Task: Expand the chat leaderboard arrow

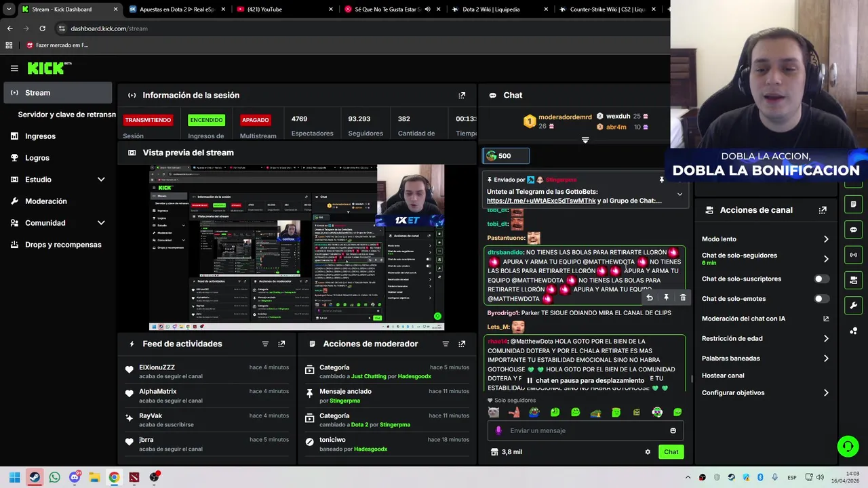Action: click(x=585, y=140)
